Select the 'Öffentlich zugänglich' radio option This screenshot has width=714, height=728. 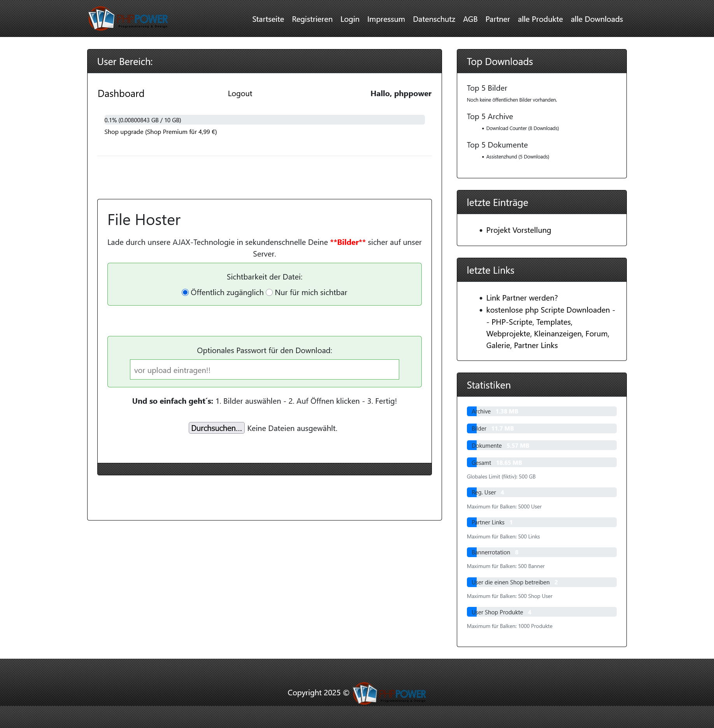coord(185,292)
